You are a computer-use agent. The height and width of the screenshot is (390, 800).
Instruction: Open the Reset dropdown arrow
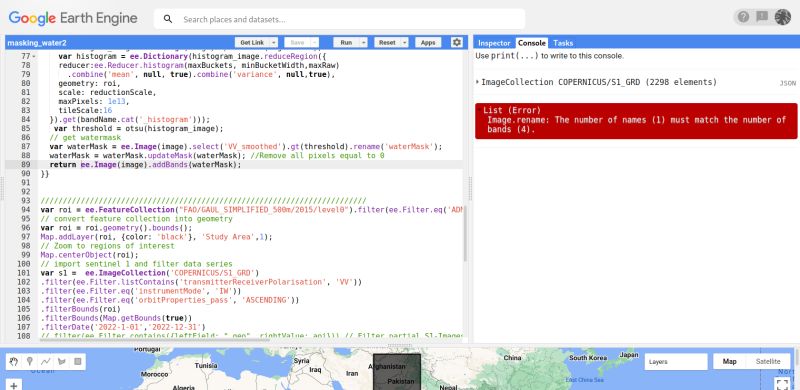405,42
